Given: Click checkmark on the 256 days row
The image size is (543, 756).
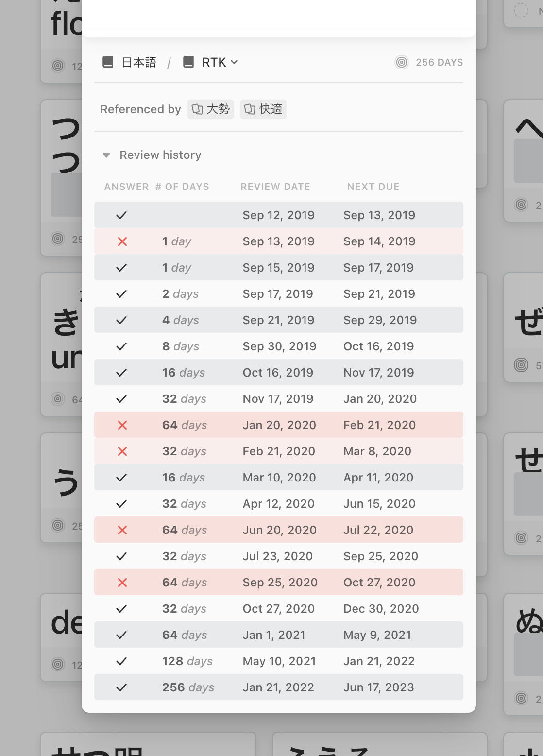Looking at the screenshot, I should pyautogui.click(x=121, y=687).
